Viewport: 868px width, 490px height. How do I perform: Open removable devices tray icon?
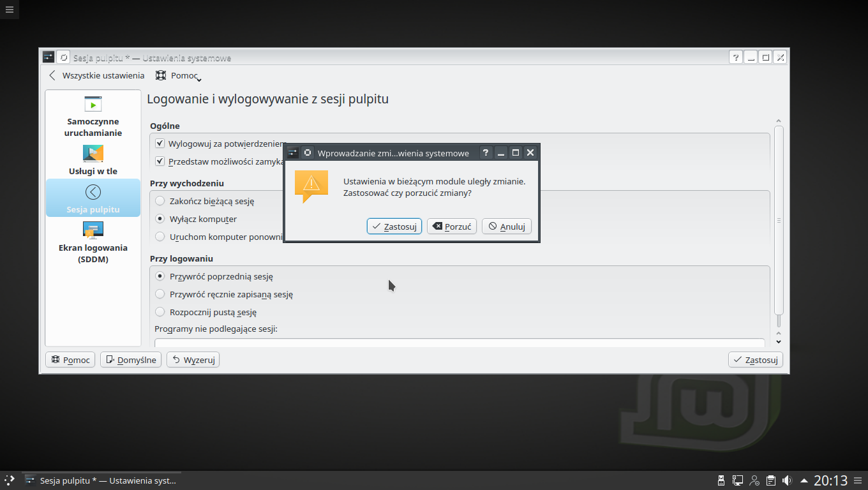coord(721,480)
